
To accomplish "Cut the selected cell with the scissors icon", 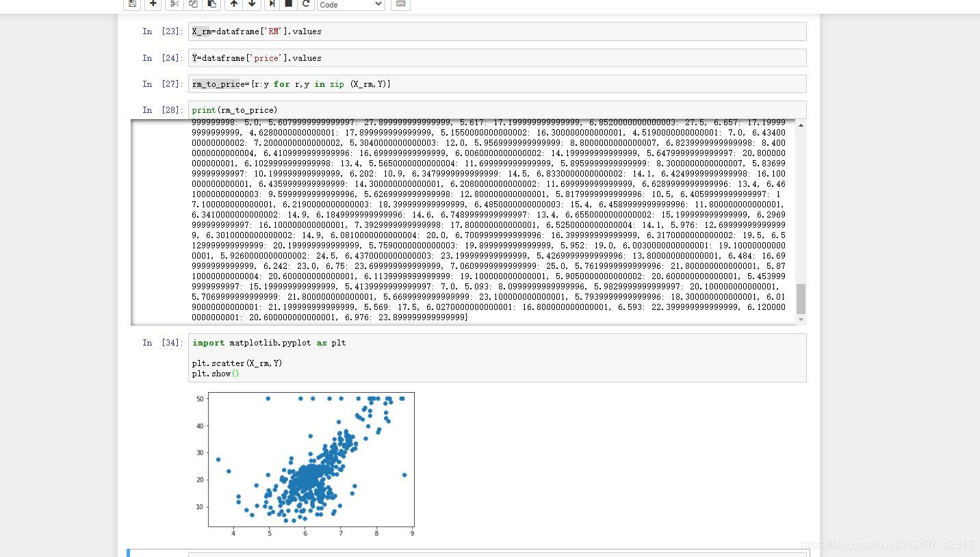I will pyautogui.click(x=175, y=4).
